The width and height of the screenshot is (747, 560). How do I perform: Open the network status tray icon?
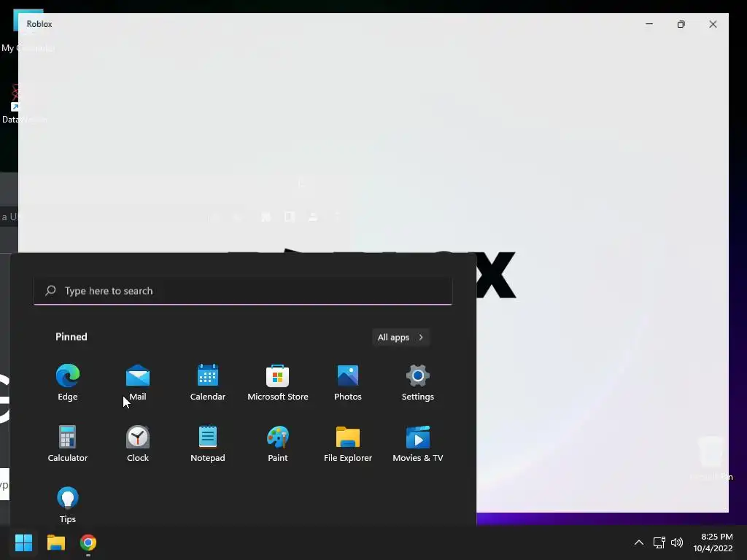(x=659, y=542)
